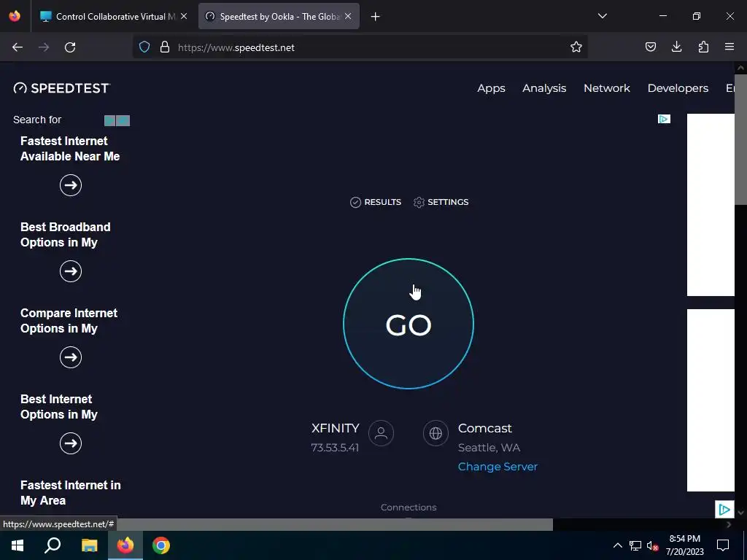Expand the list all tabs chevron

[603, 16]
